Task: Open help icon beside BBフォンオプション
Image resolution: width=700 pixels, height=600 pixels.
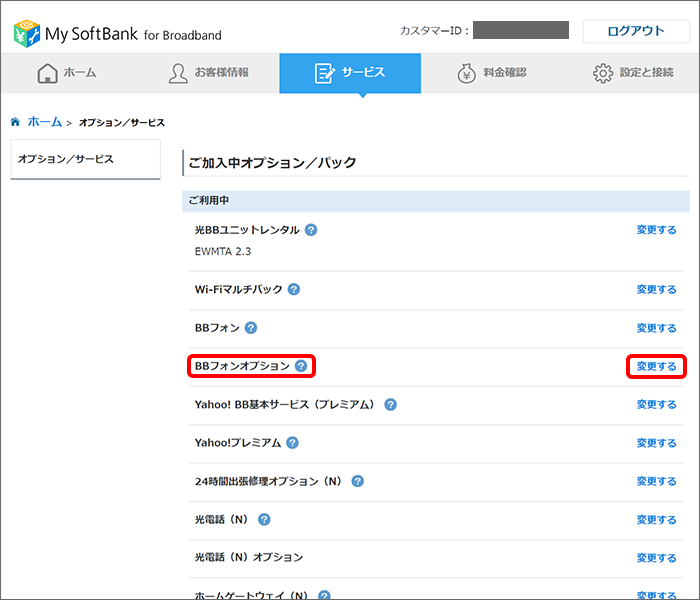Action: click(x=301, y=366)
